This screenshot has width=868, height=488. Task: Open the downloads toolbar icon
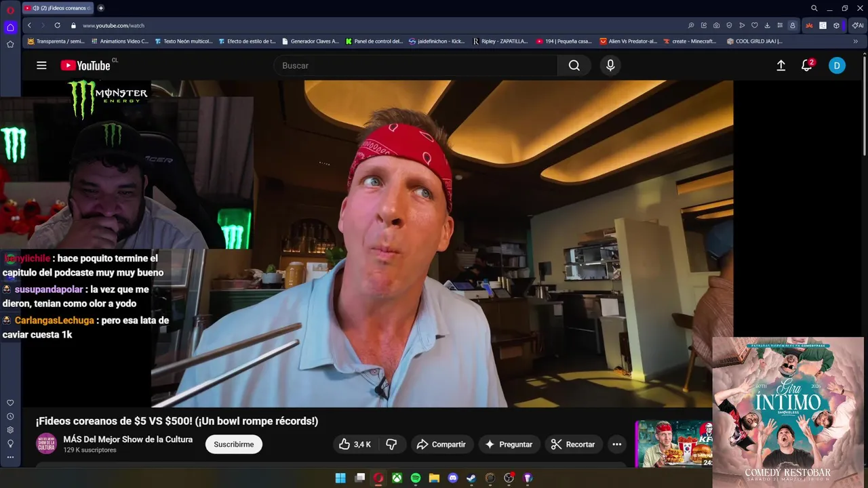point(767,25)
